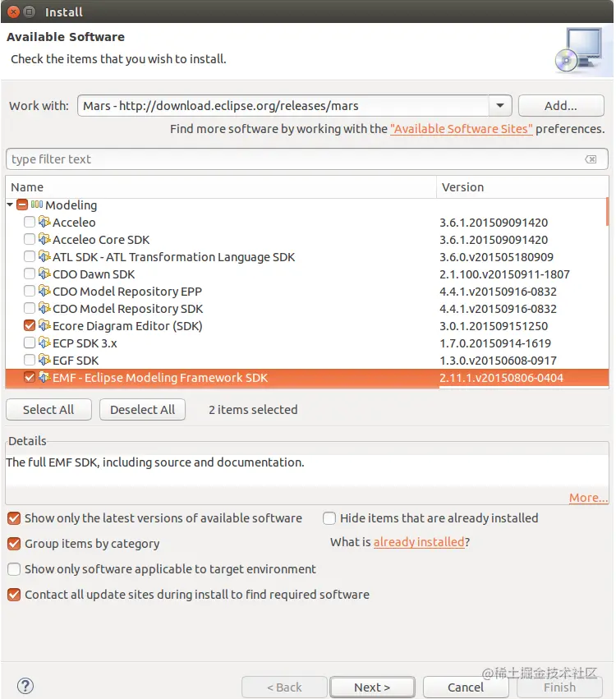Enable Hide items that are already installed
The width and height of the screenshot is (616, 699).
coord(329,518)
